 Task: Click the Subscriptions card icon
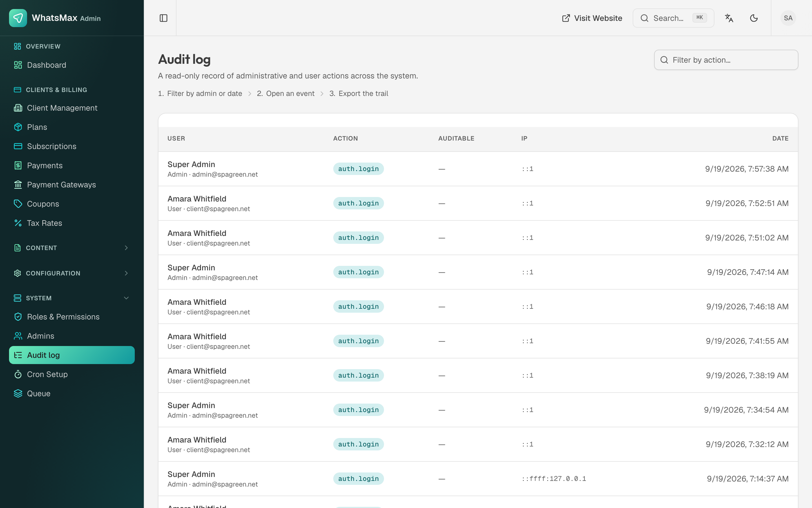18,146
